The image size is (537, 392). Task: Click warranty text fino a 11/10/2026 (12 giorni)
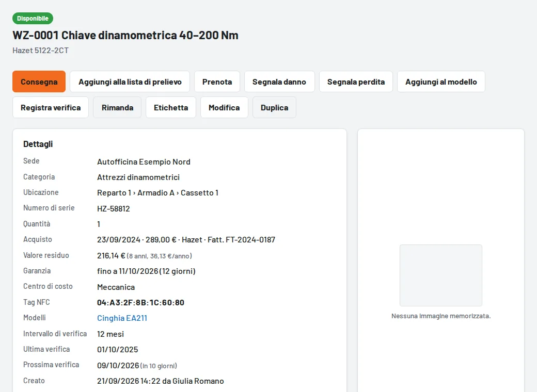tap(146, 271)
